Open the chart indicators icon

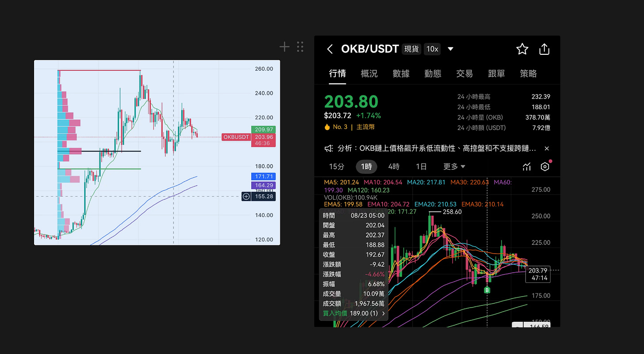click(x=527, y=167)
